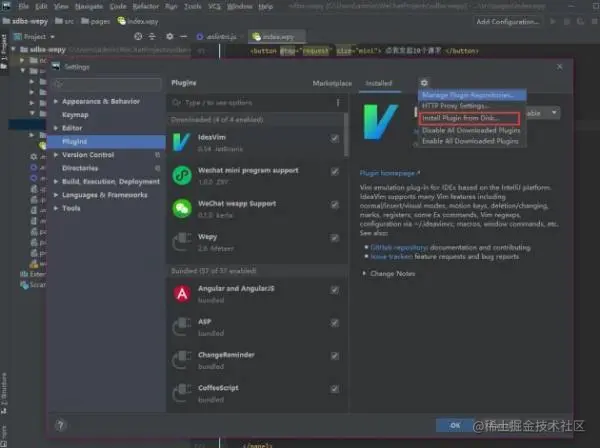Open the Project panel gear icon
Image resolution: width=600 pixels, height=448 pixels.
click(x=170, y=36)
